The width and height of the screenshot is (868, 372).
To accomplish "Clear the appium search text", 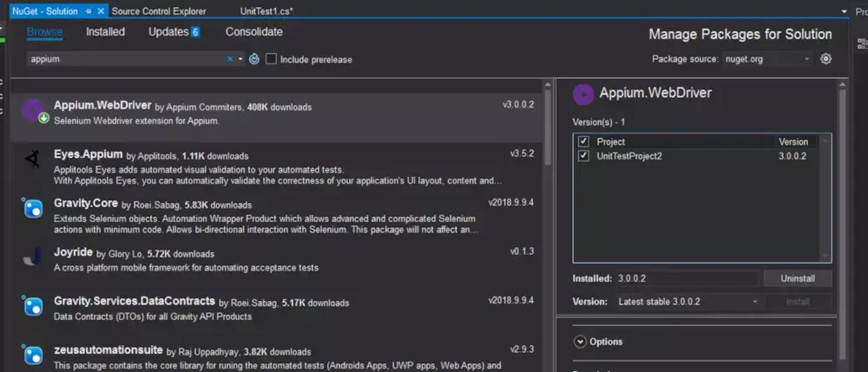I will pos(230,59).
